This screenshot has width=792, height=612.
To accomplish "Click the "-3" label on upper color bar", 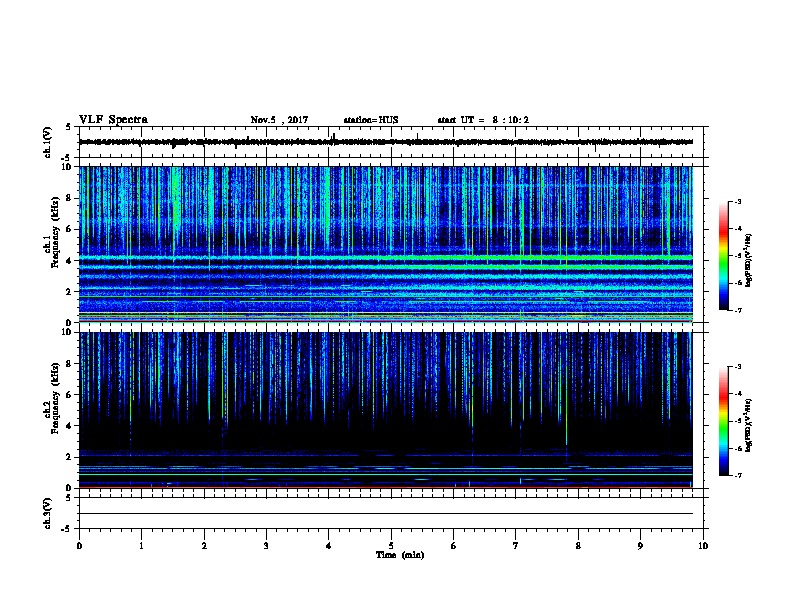I will click(738, 201).
